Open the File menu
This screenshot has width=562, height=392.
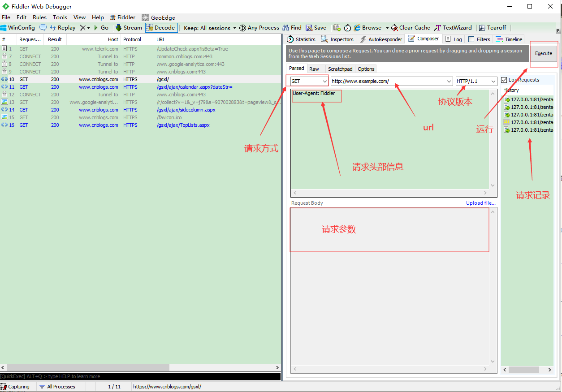[6, 17]
